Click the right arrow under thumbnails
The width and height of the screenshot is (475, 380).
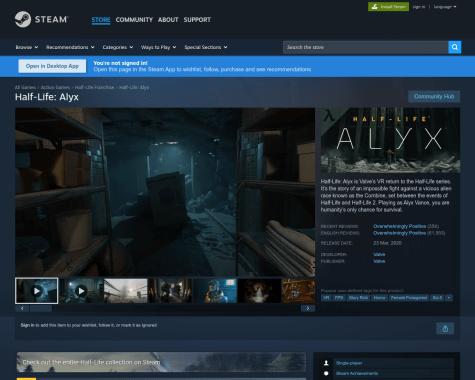point(308,308)
